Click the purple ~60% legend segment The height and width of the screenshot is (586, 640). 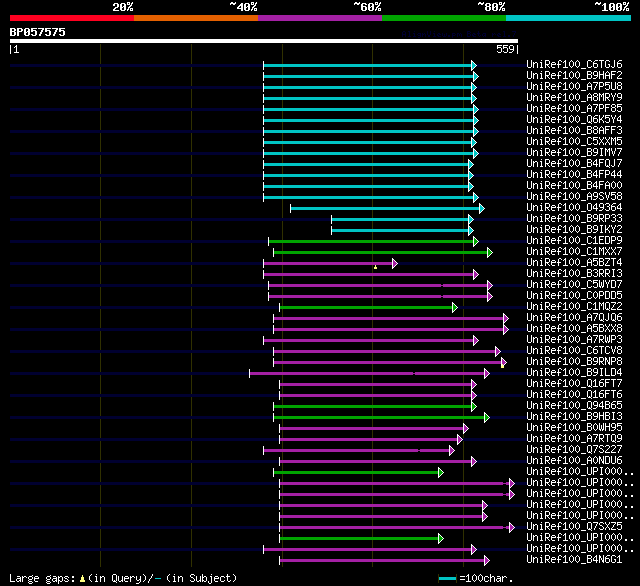(x=320, y=18)
